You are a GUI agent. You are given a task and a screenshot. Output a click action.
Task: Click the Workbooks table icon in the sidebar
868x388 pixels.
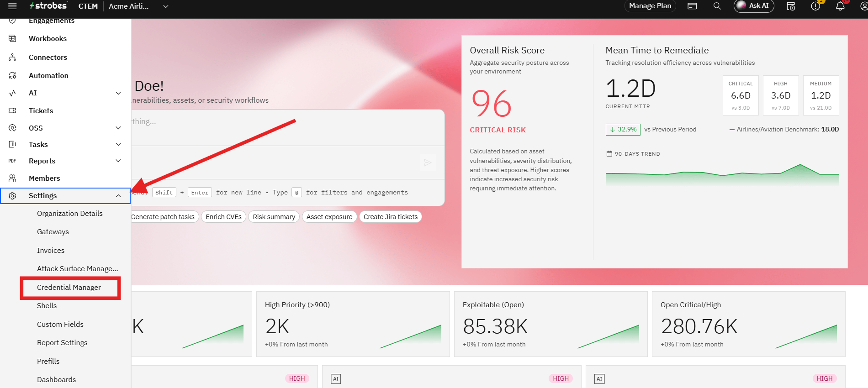tap(12, 38)
